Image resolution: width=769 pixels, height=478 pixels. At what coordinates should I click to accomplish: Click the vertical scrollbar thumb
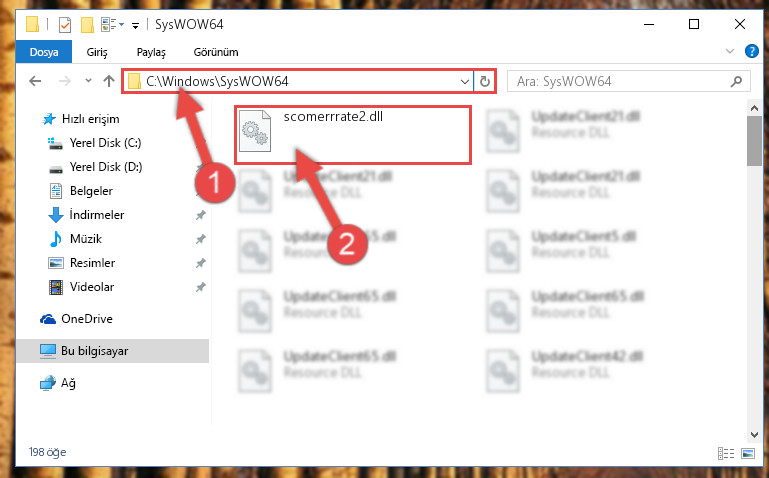754,141
